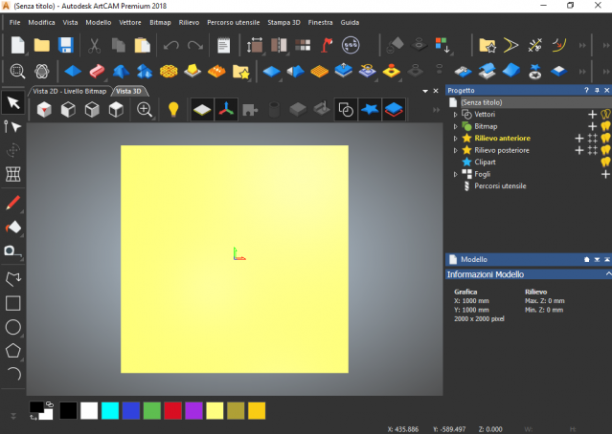This screenshot has width=612, height=434.
Task: Open the view tabs dropdown arrow
Action: pos(425,91)
